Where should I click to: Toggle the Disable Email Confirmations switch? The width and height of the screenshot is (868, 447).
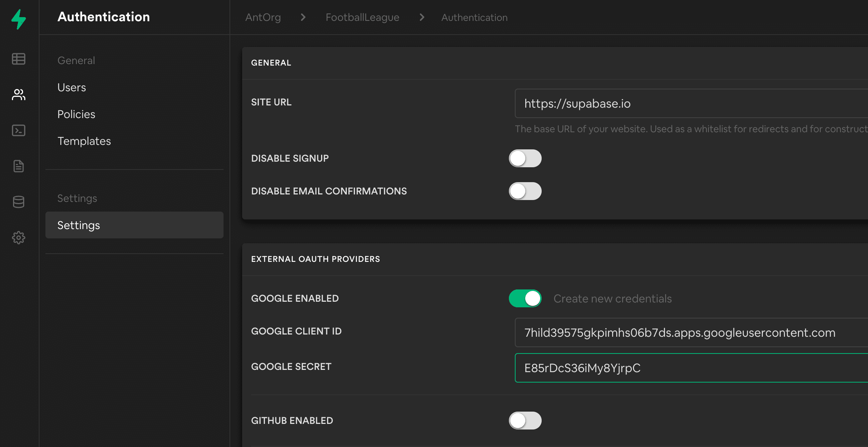(x=524, y=191)
